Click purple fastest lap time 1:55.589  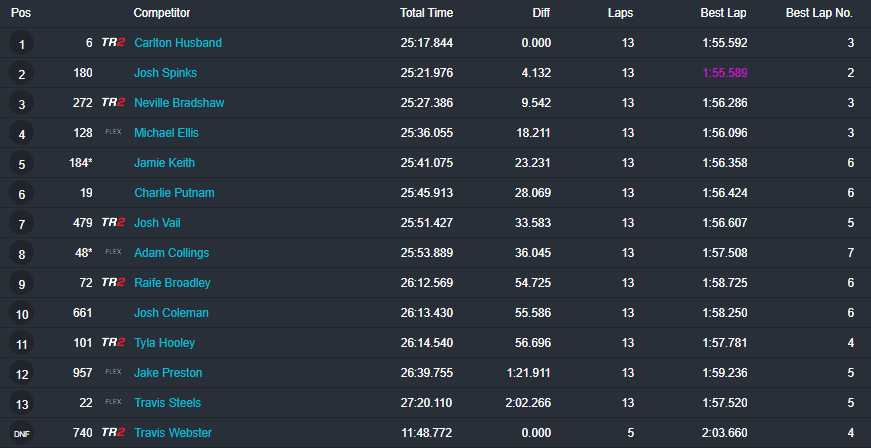coord(725,73)
